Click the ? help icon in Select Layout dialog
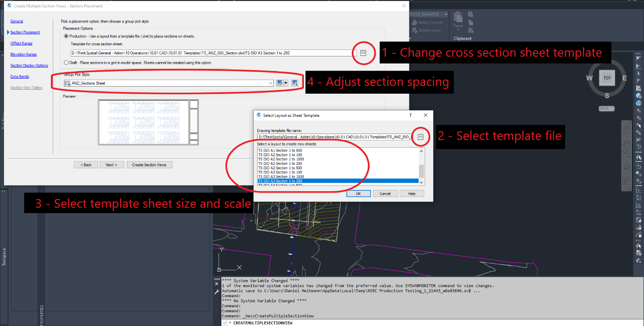 (x=410, y=115)
